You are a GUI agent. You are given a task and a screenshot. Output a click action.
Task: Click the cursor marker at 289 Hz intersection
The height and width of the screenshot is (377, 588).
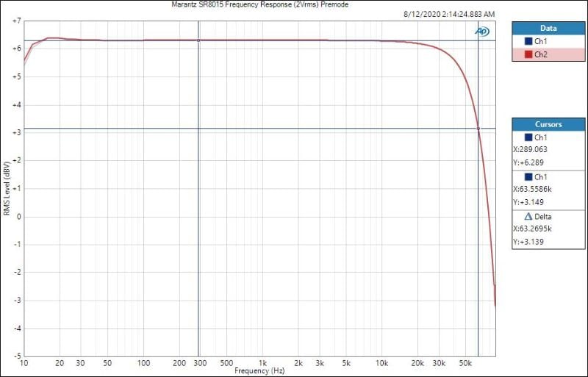[198, 40]
